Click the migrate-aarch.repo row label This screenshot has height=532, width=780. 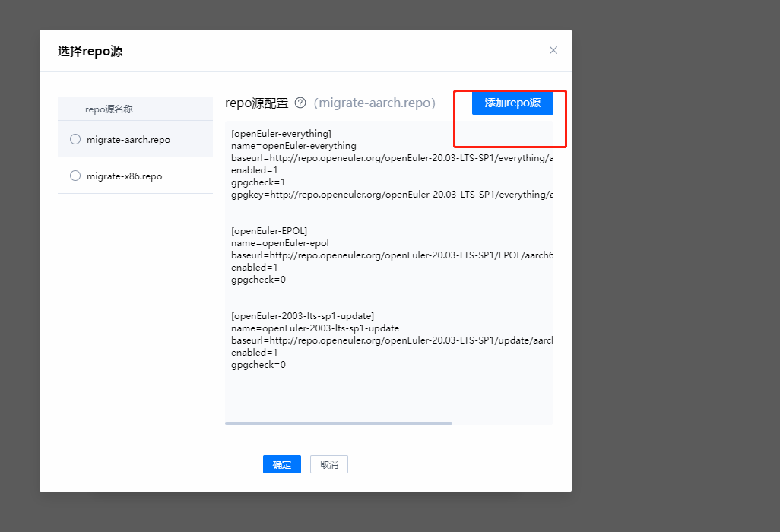click(128, 140)
